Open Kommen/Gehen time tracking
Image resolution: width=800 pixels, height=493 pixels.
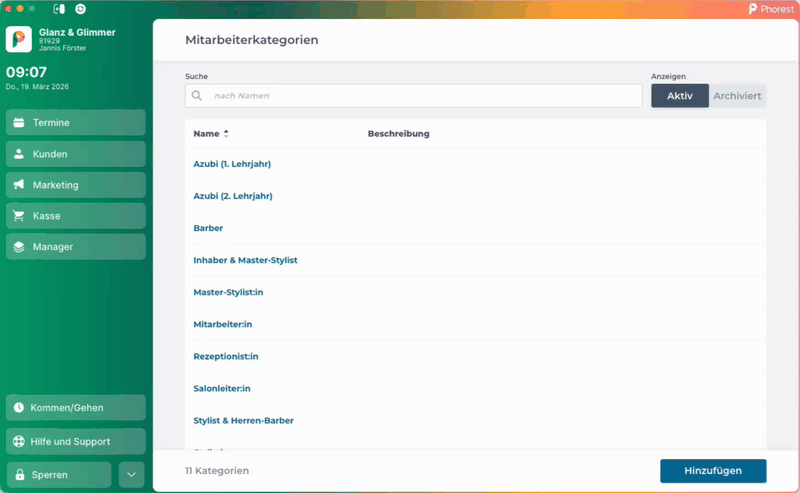tap(76, 408)
